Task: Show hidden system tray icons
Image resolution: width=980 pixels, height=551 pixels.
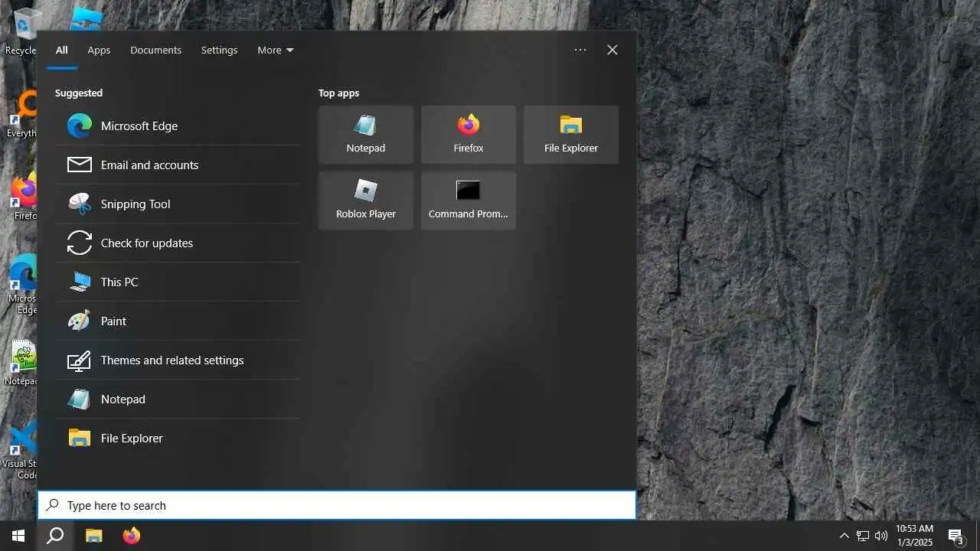Action: [844, 536]
